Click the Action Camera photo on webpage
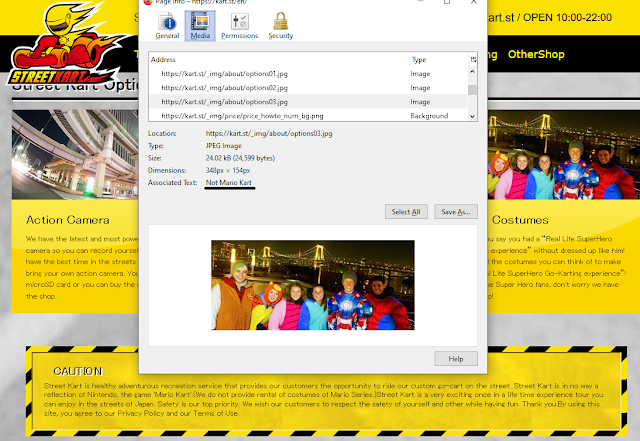Screen dimensions: 640x441 click(x=75, y=154)
